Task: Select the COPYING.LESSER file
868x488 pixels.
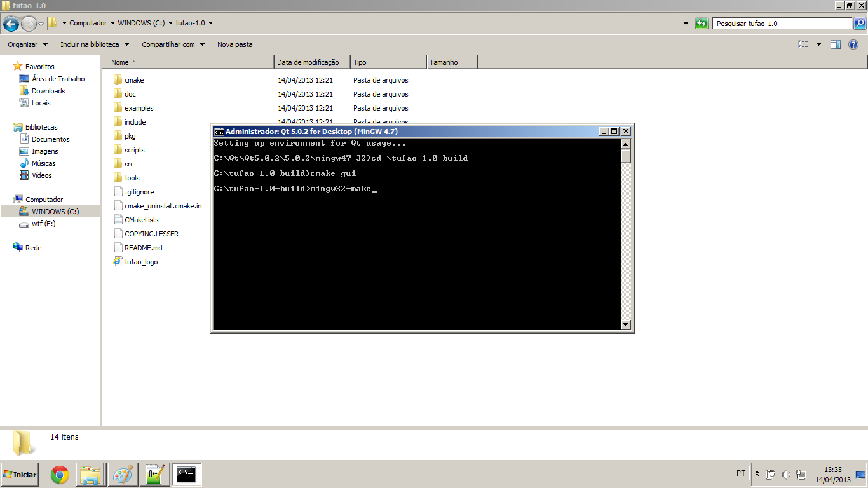Action: [x=146, y=234]
